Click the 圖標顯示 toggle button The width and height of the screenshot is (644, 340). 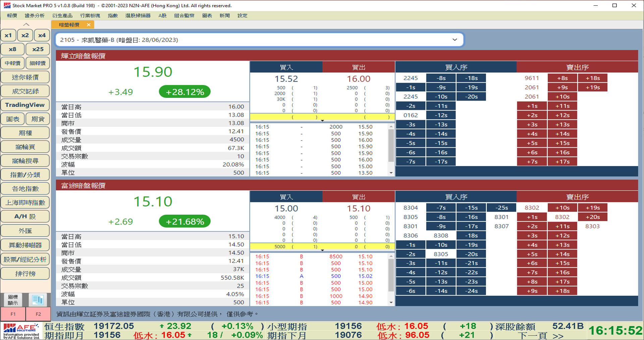tap(13, 300)
